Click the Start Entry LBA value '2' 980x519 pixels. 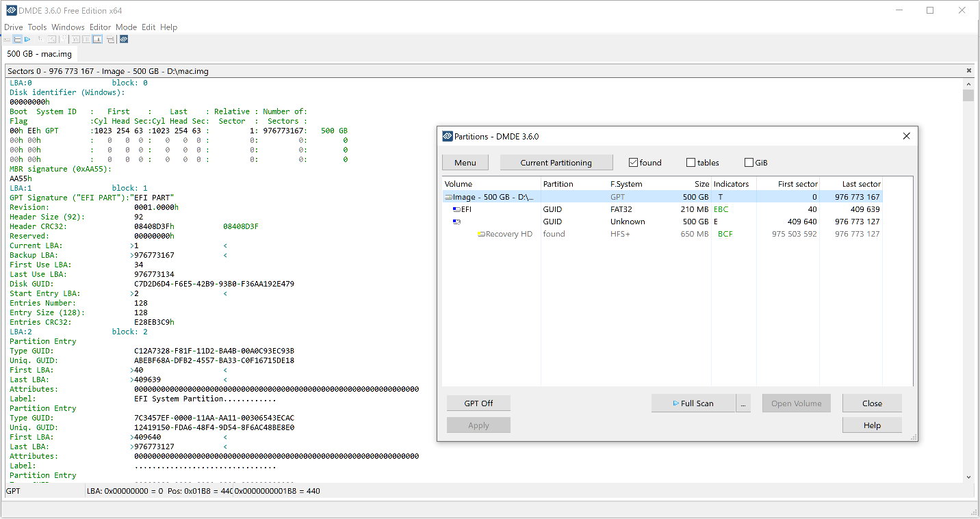136,293
